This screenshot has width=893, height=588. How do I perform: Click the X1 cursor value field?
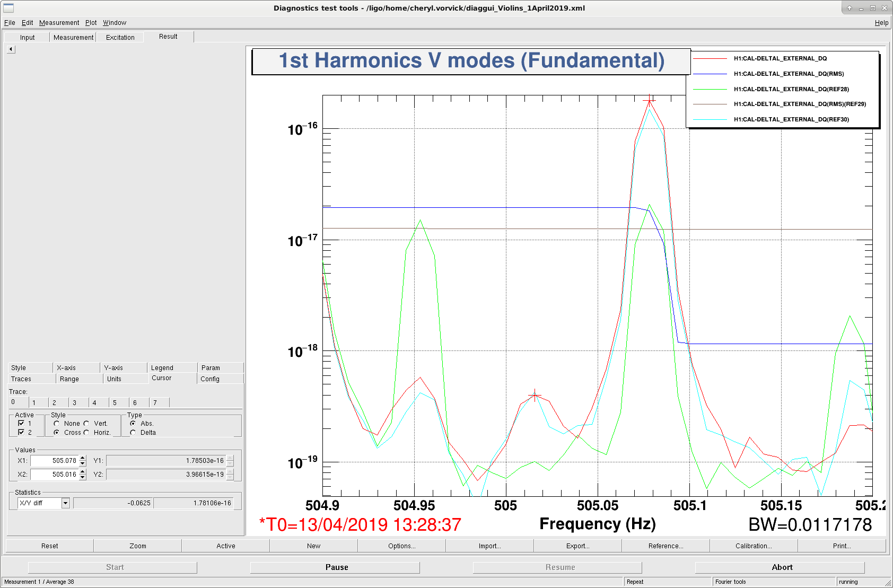pyautogui.click(x=54, y=461)
